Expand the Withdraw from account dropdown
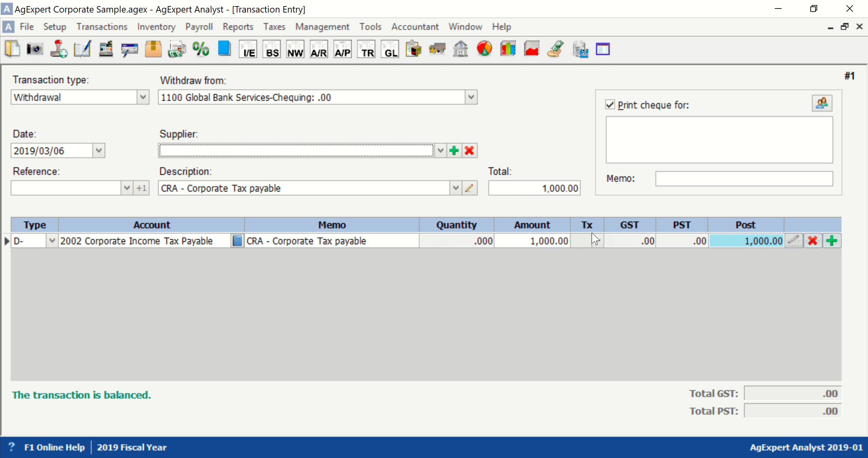Image resolution: width=868 pixels, height=458 pixels. pyautogui.click(x=471, y=97)
